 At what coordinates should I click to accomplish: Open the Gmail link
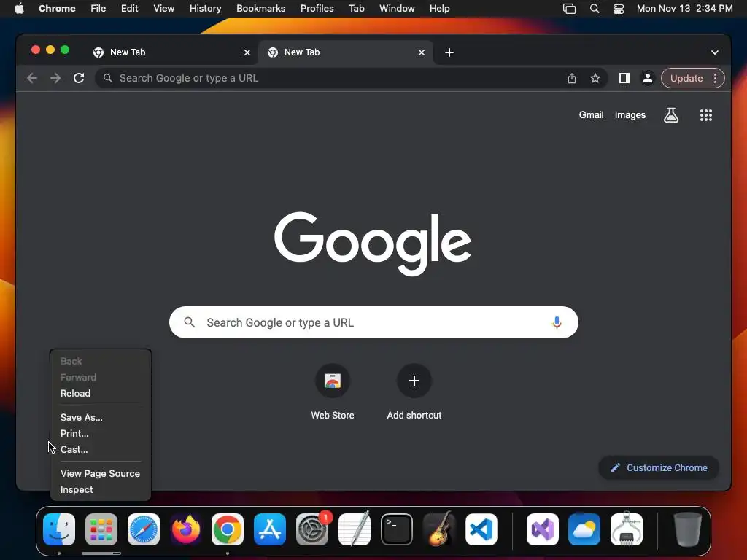[591, 114]
